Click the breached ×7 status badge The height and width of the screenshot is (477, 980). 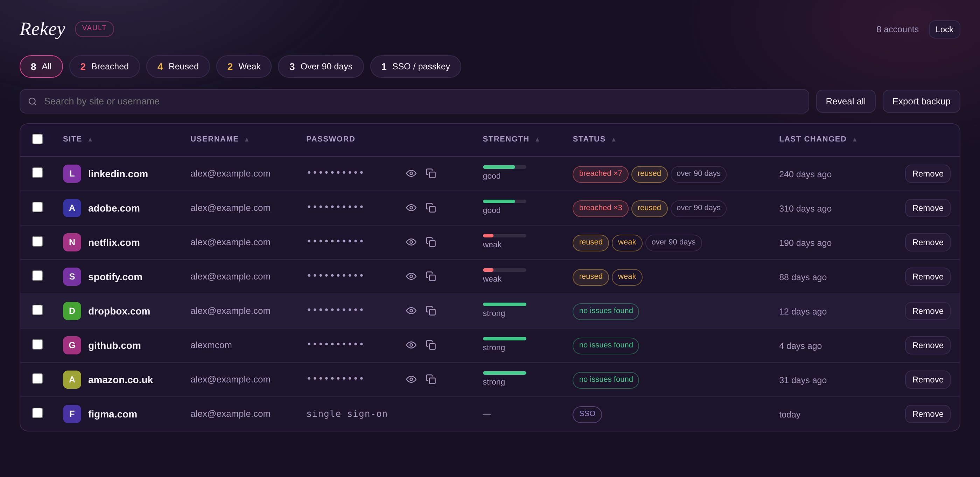coord(600,174)
